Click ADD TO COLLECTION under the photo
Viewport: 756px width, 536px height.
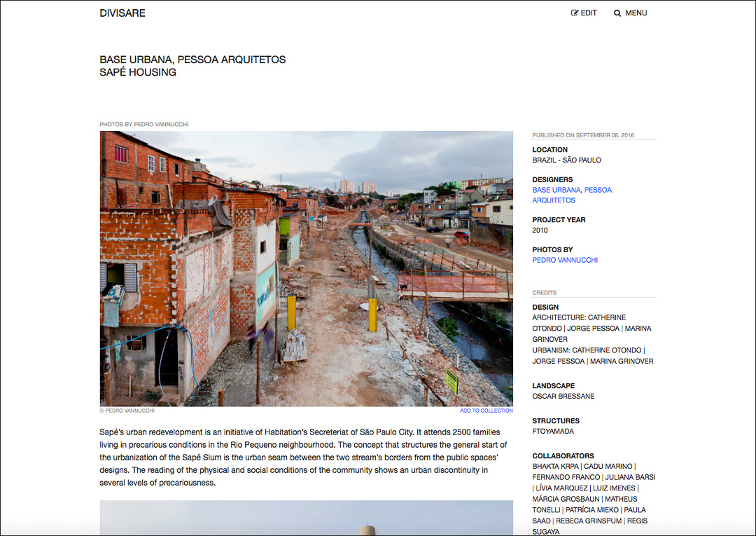pos(486,411)
